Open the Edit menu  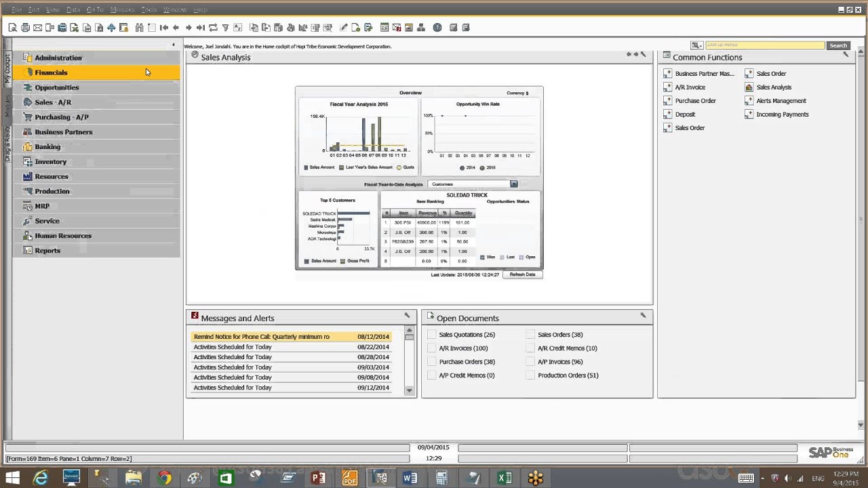34,9
